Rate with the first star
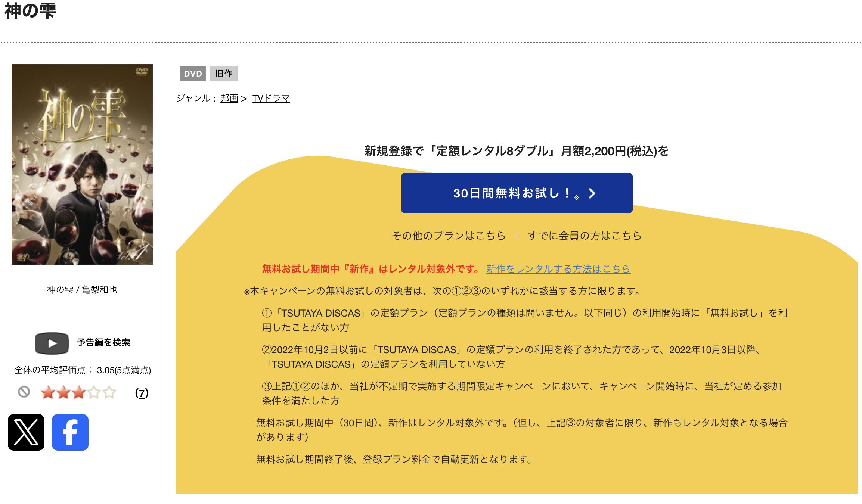The image size is (862, 504). [48, 392]
